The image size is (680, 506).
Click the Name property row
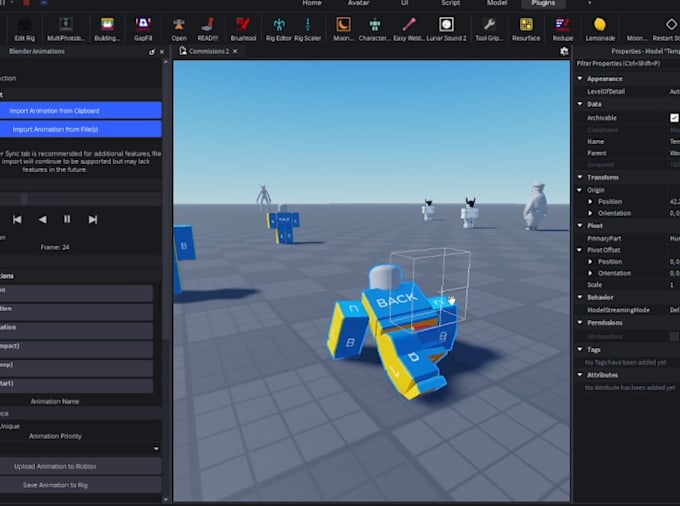[x=628, y=141]
